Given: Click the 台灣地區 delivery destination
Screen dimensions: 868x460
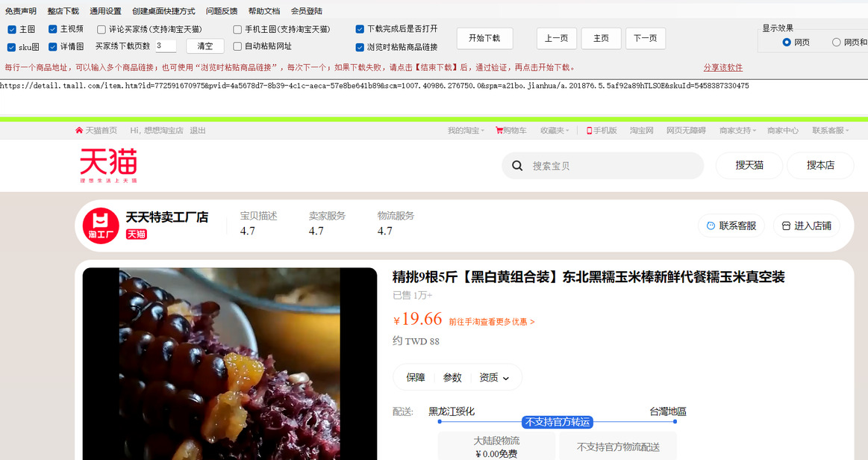Looking at the screenshot, I should (x=668, y=411).
